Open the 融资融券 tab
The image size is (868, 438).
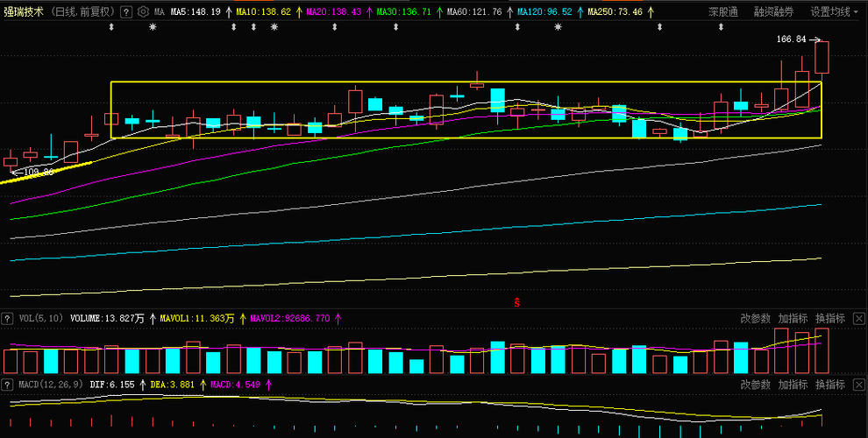[x=773, y=11]
